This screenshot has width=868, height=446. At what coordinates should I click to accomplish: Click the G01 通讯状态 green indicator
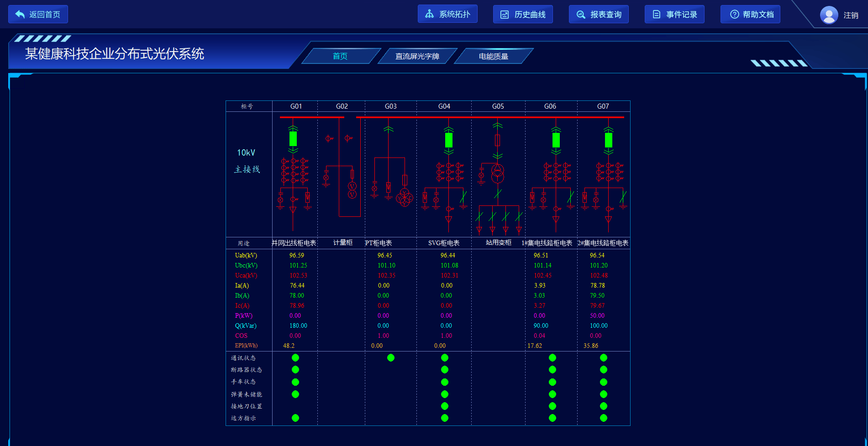(x=295, y=357)
